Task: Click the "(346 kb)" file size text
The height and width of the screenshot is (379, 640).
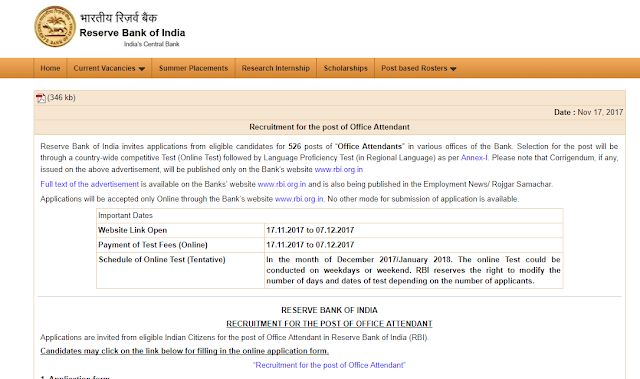Action: (61, 98)
